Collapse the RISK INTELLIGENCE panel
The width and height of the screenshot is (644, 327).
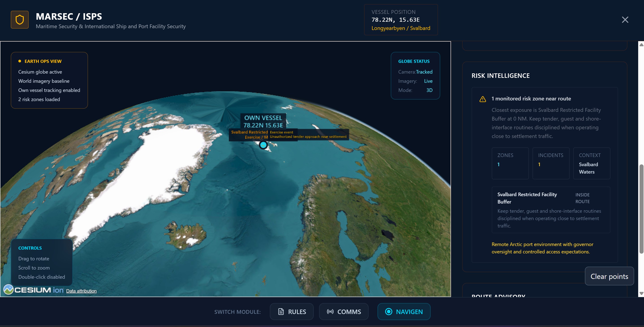point(500,75)
